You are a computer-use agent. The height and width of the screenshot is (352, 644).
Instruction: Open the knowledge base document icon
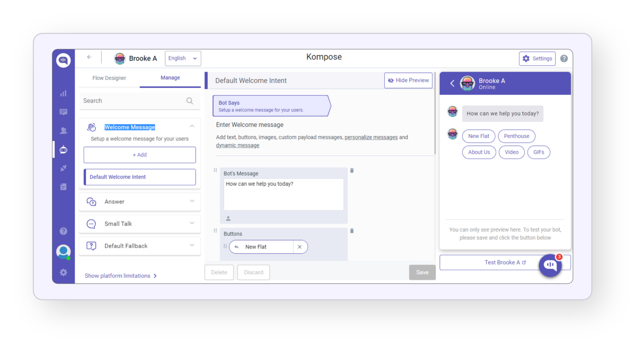click(63, 187)
